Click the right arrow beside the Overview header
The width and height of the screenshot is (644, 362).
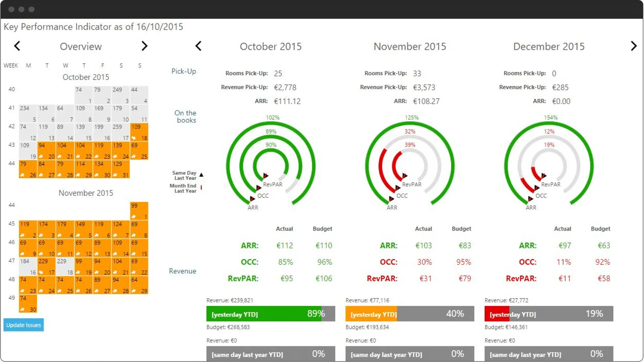pyautogui.click(x=145, y=46)
